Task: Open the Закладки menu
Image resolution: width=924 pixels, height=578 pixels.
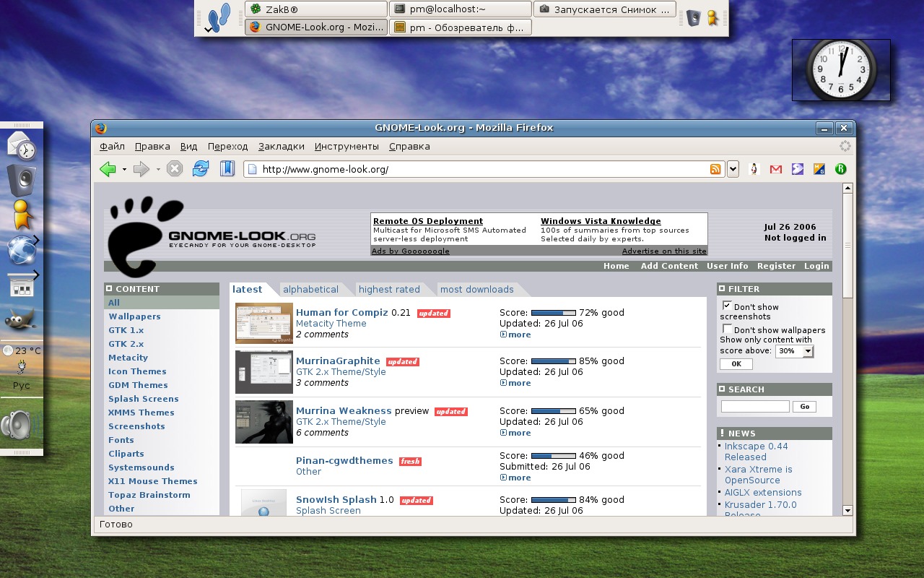Action: click(x=282, y=146)
